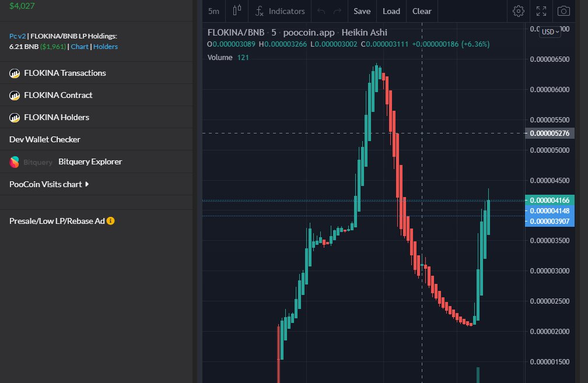Save the chart layout
This screenshot has width=588, height=383.
[x=362, y=11]
